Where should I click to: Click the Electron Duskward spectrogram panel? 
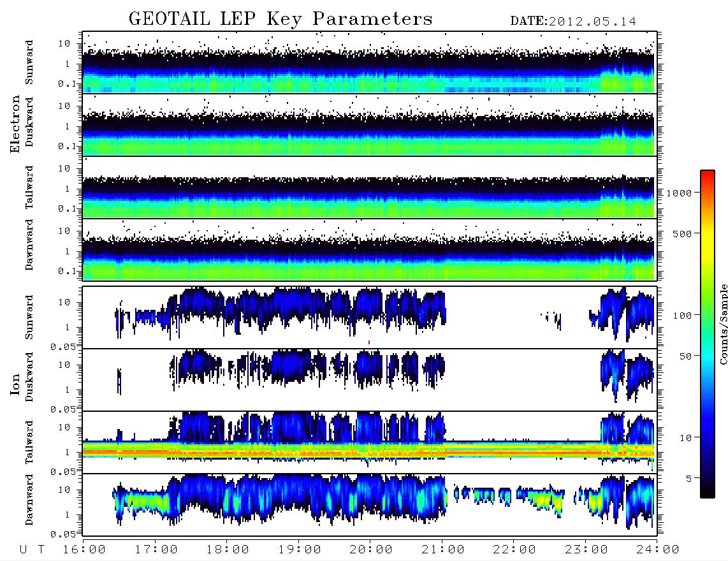pos(370,124)
